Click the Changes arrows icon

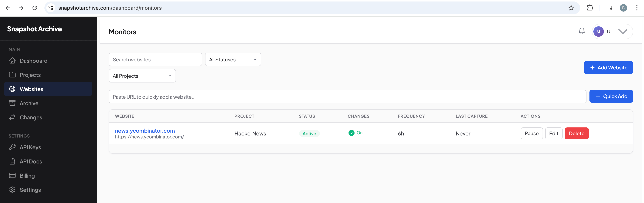coord(12,117)
